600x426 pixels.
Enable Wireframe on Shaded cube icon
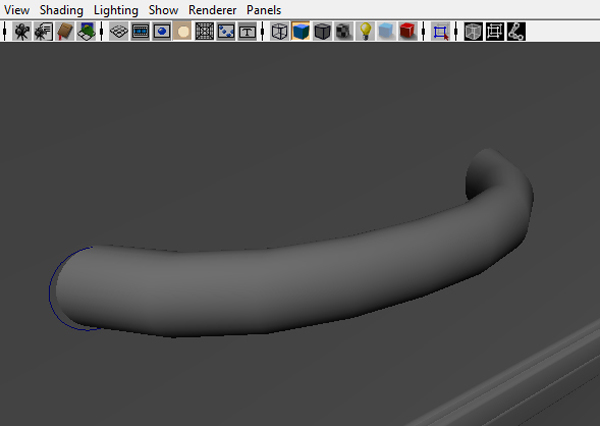[x=322, y=31]
